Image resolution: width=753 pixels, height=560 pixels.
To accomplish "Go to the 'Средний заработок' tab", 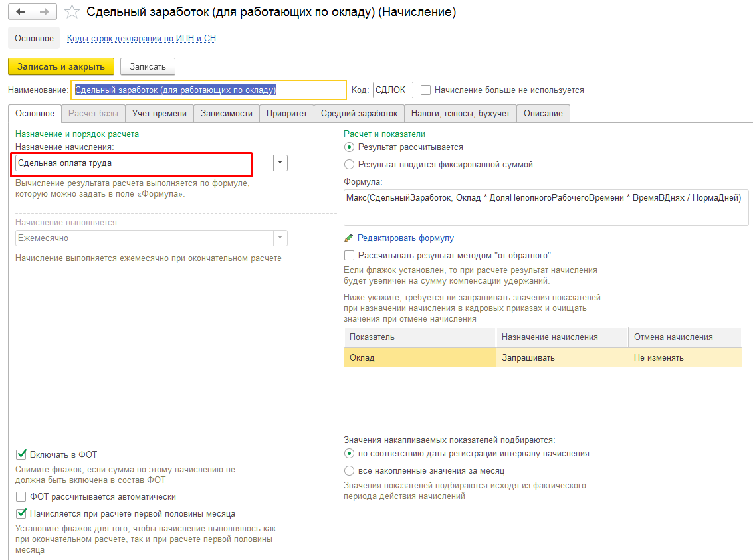I will (359, 114).
